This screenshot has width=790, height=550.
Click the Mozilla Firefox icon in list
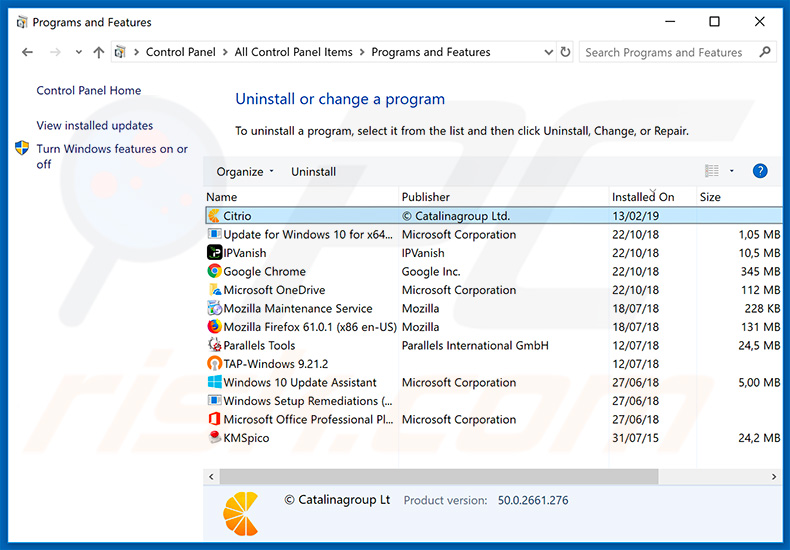click(214, 327)
